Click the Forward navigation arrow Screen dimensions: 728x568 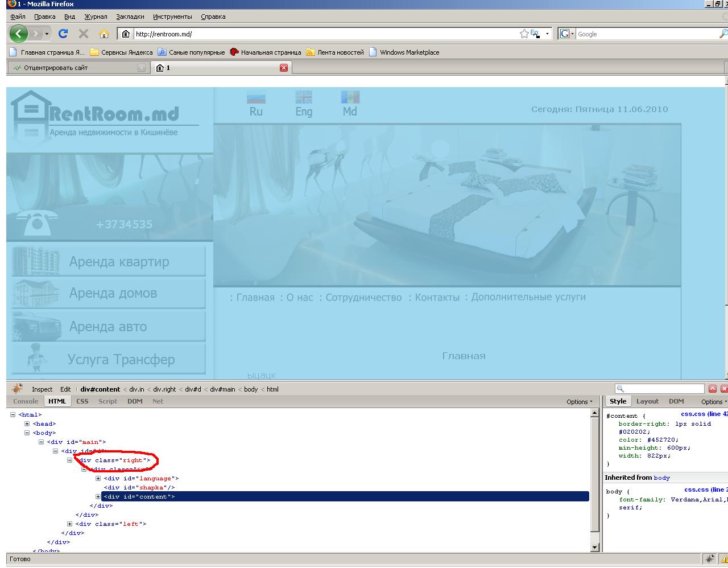click(x=36, y=34)
